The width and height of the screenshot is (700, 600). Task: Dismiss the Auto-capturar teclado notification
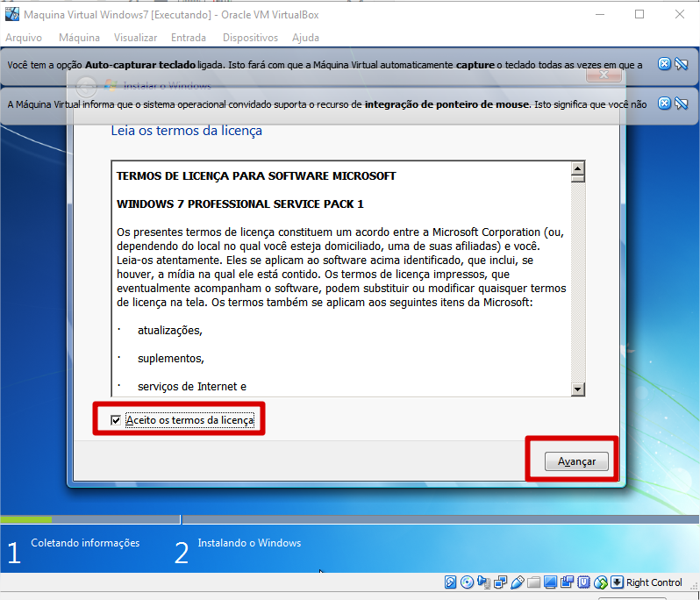[x=664, y=64]
